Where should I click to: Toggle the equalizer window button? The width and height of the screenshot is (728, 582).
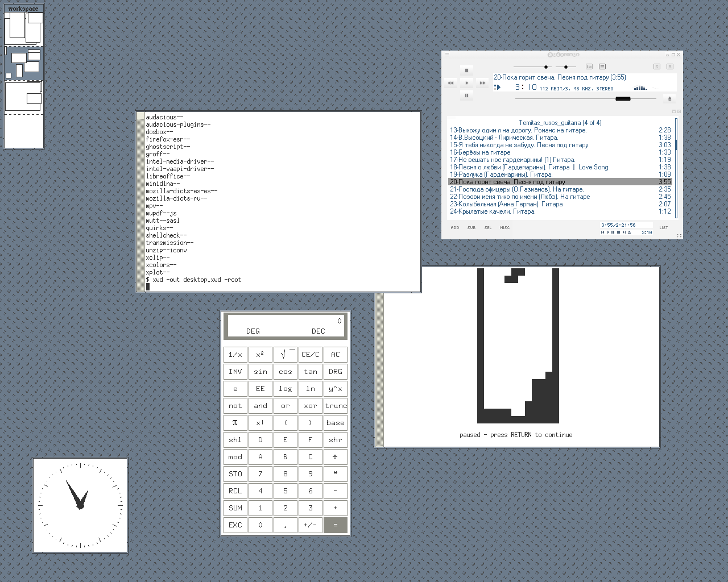click(x=589, y=66)
